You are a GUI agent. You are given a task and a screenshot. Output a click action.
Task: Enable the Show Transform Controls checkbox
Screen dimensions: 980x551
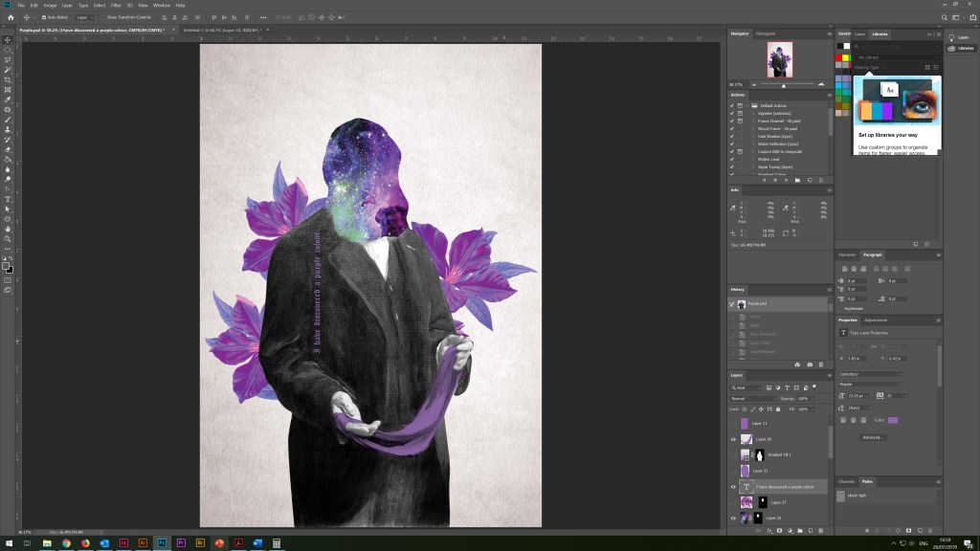104,17
